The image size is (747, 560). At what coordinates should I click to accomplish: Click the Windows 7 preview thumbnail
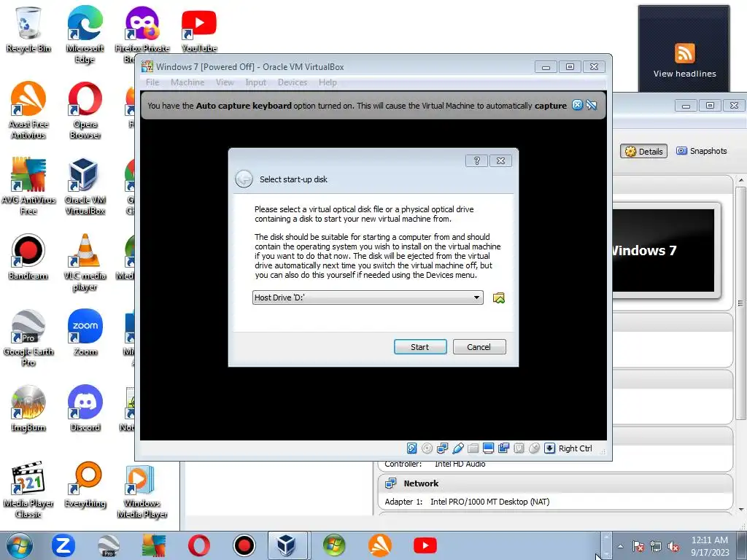663,250
